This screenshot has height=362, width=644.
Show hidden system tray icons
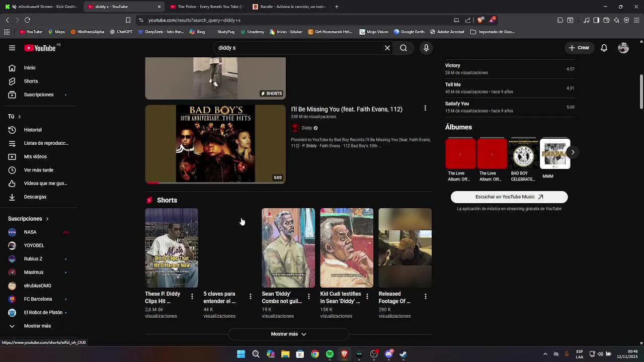[545, 354]
